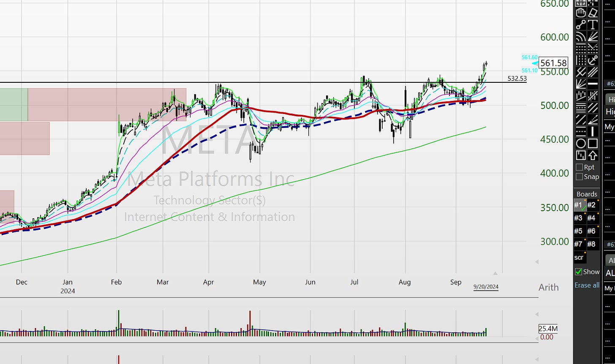
Task: Select the stacked horizontal lines tool
Action: [x=581, y=107]
